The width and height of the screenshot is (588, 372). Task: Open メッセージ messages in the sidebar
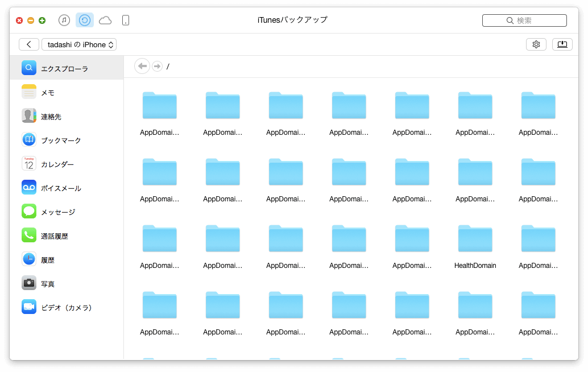[67, 212]
